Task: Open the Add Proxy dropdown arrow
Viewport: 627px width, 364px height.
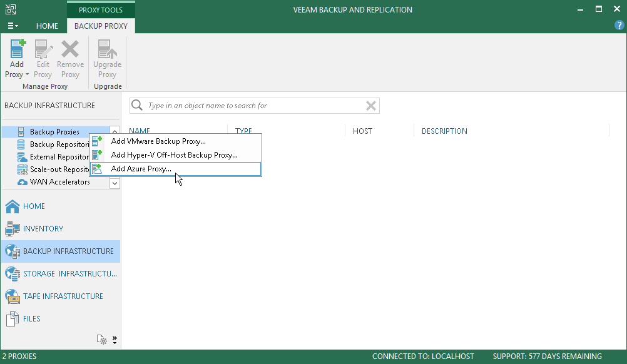Action: pos(27,74)
